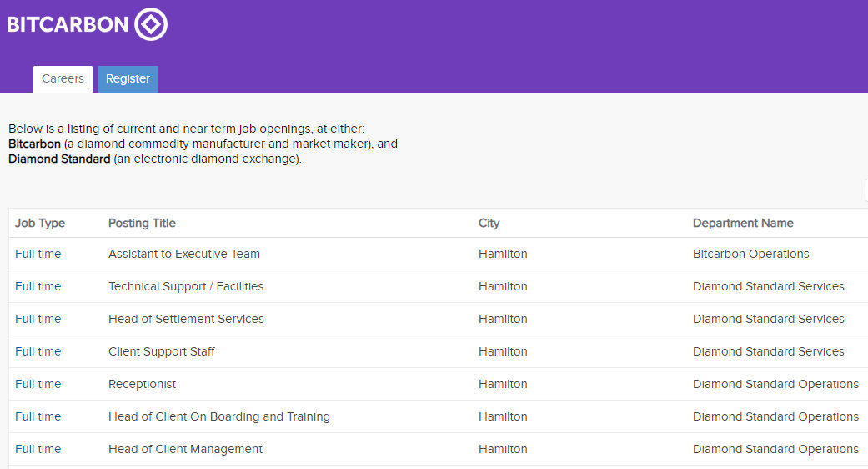Open the Client Support Staff posting
Screen dimensions: 868x469
click(162, 351)
